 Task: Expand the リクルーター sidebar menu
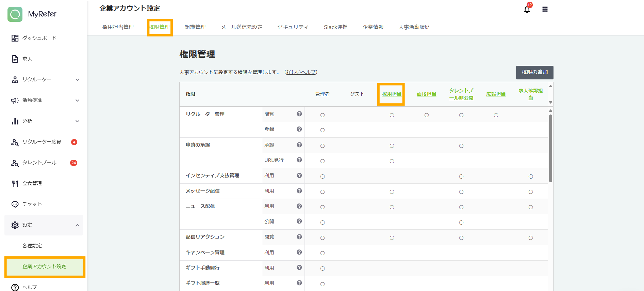click(77, 80)
